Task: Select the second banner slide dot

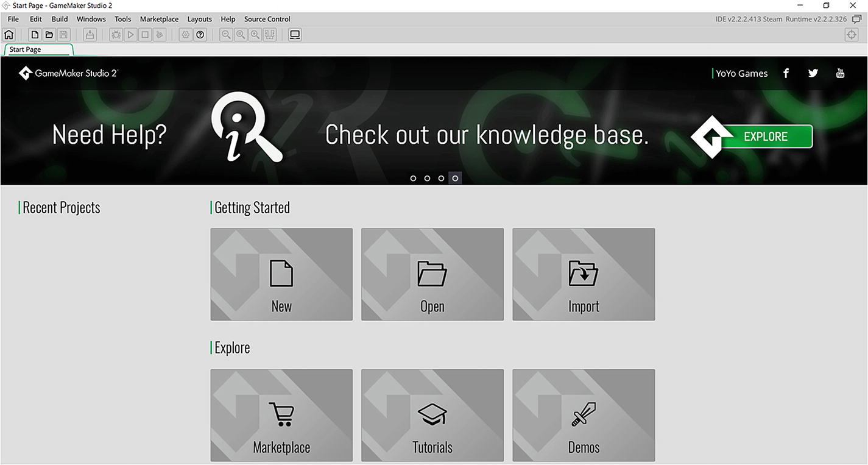Action: coord(427,178)
